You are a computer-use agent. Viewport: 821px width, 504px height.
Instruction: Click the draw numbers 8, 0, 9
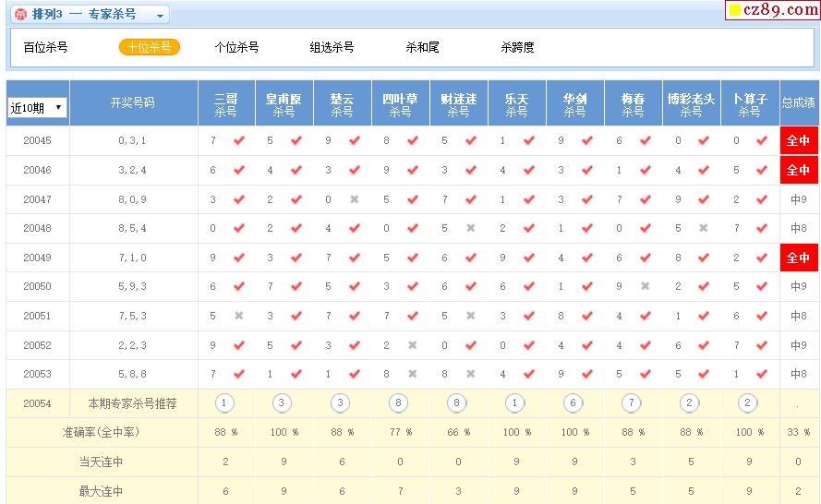132,198
